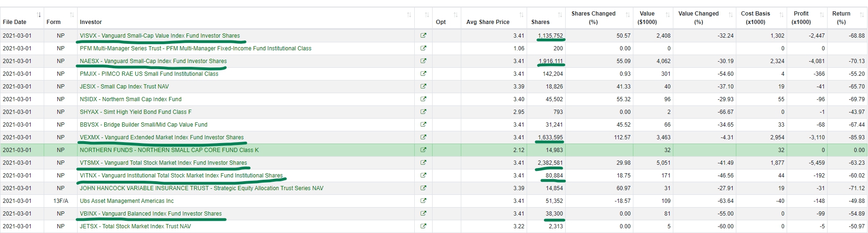Open external link icon for JETSX row
868x233 pixels.
pyautogui.click(x=423, y=226)
